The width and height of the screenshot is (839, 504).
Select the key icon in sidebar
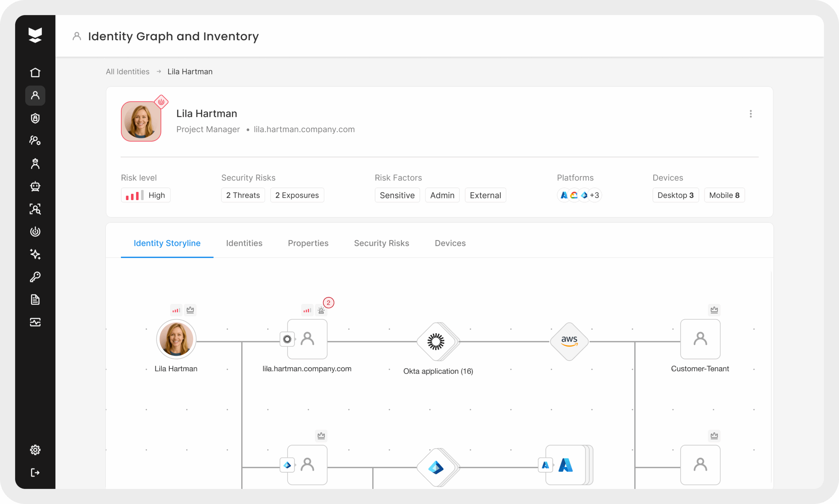[35, 277]
